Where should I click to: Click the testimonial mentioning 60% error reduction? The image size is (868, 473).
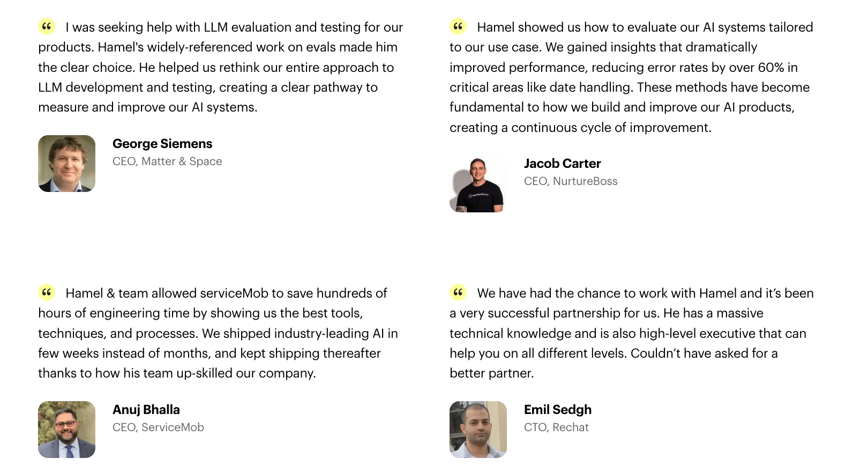(631, 77)
